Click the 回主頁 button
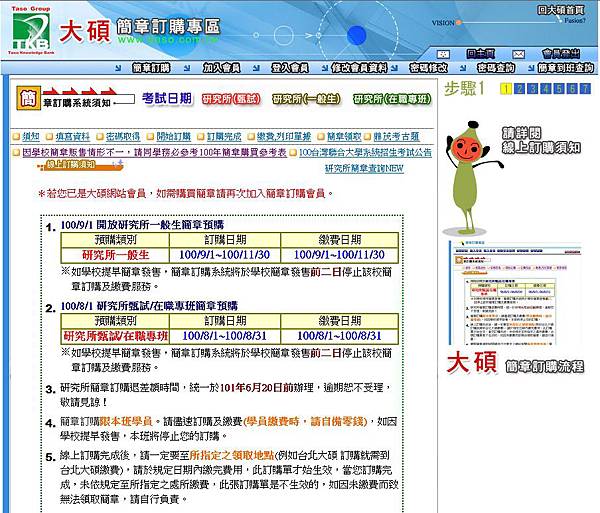Image resolution: width=600 pixels, height=513 pixels. point(481,54)
